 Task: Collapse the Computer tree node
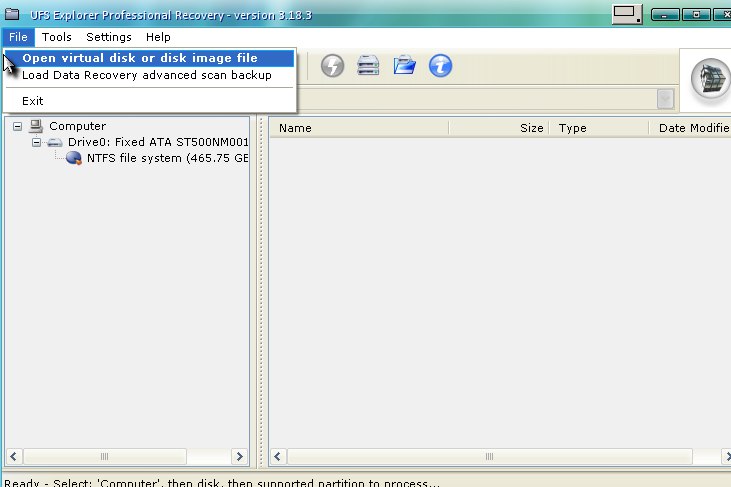17,126
